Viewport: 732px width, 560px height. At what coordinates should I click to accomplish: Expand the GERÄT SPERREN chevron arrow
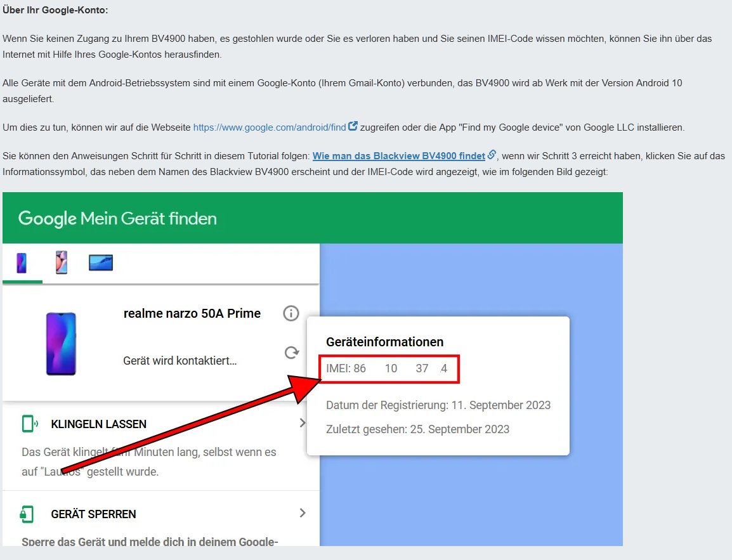click(x=303, y=513)
